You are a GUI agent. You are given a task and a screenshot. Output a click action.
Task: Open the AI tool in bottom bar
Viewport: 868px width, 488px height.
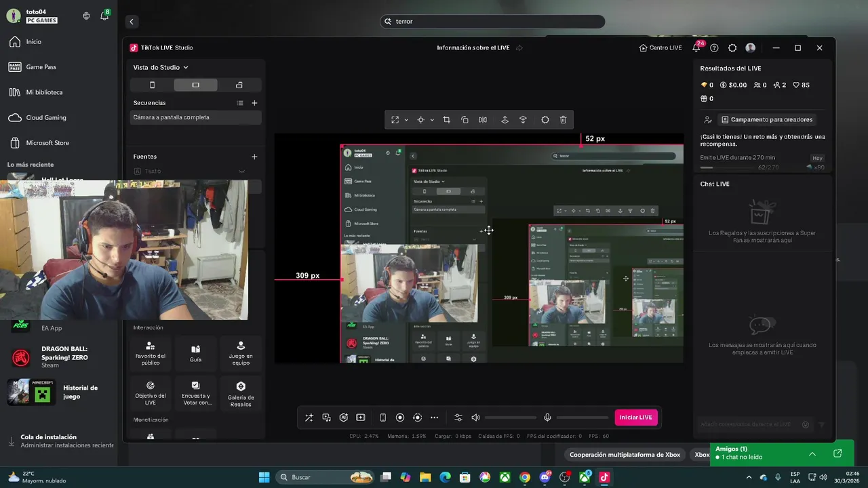(344, 418)
